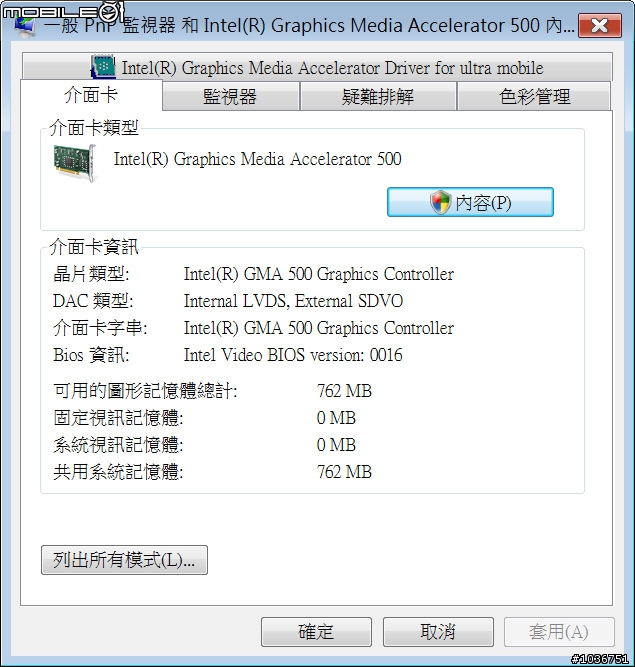Open the 疑難排解 tab
635x667 pixels.
378,97
